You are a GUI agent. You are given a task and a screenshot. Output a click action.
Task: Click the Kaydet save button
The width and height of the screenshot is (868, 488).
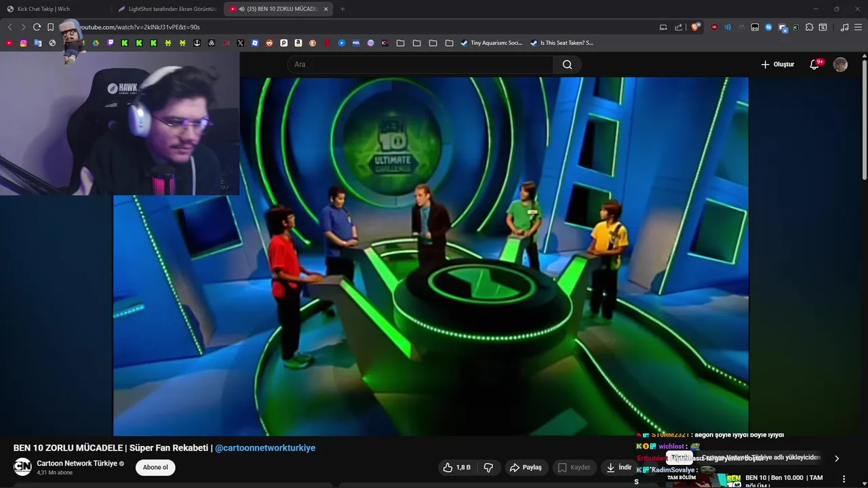pyautogui.click(x=574, y=467)
